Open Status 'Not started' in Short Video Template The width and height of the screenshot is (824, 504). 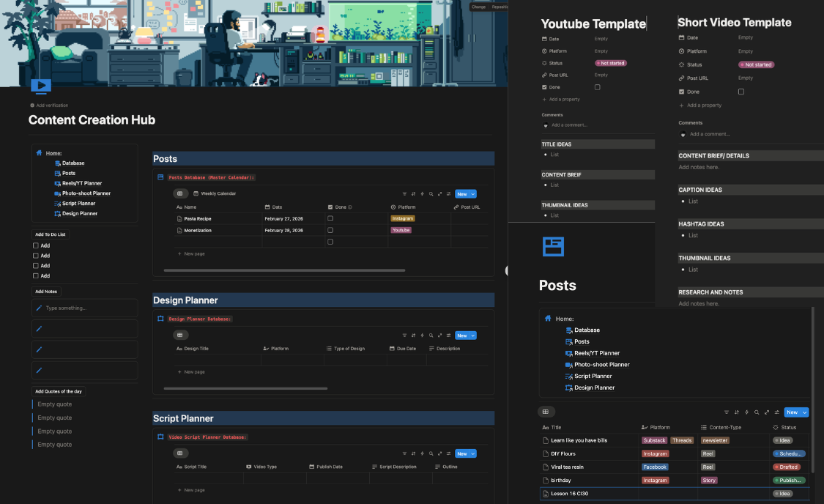(756, 64)
